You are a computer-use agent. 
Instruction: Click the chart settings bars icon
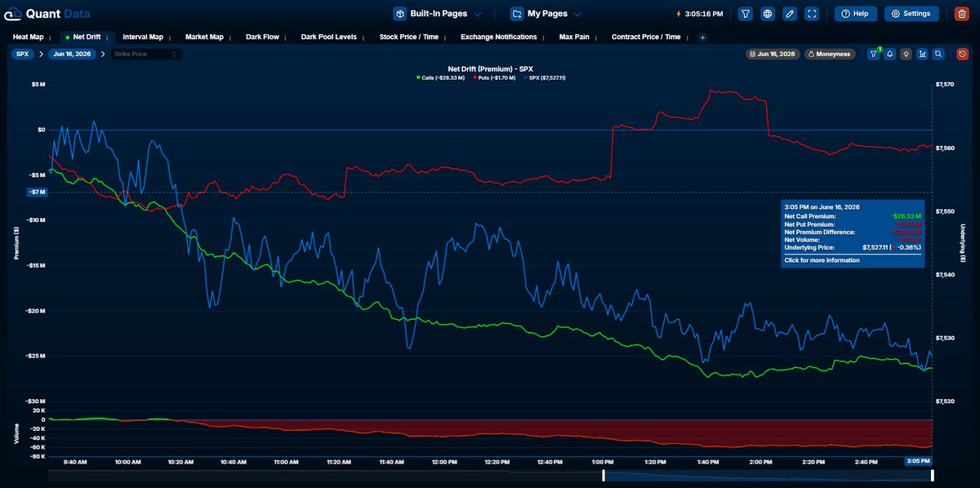(x=922, y=54)
